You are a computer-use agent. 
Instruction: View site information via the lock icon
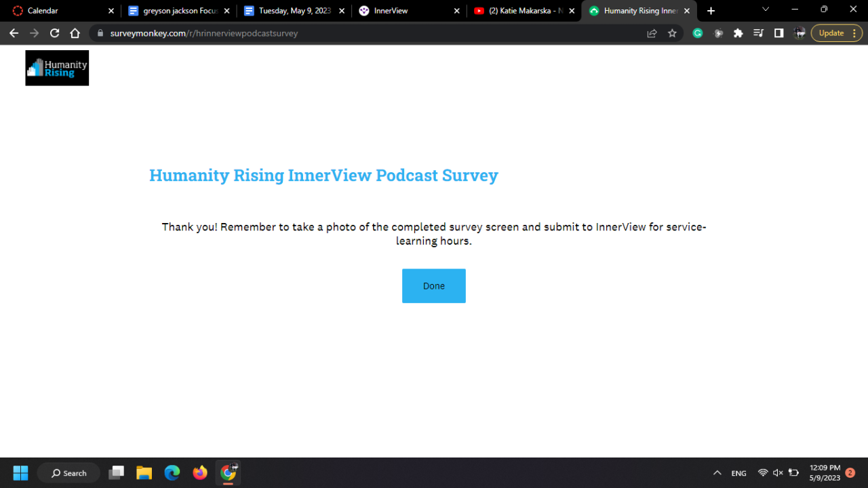tap(100, 33)
